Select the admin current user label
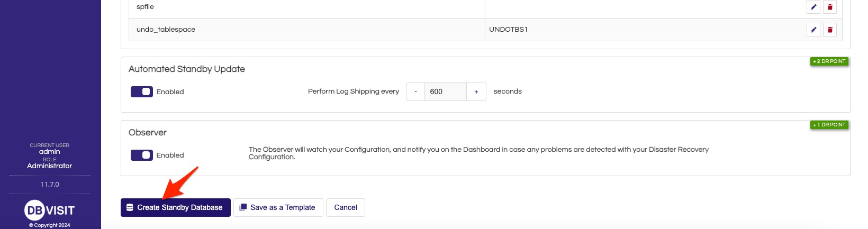The image size is (868, 229). pyautogui.click(x=50, y=152)
